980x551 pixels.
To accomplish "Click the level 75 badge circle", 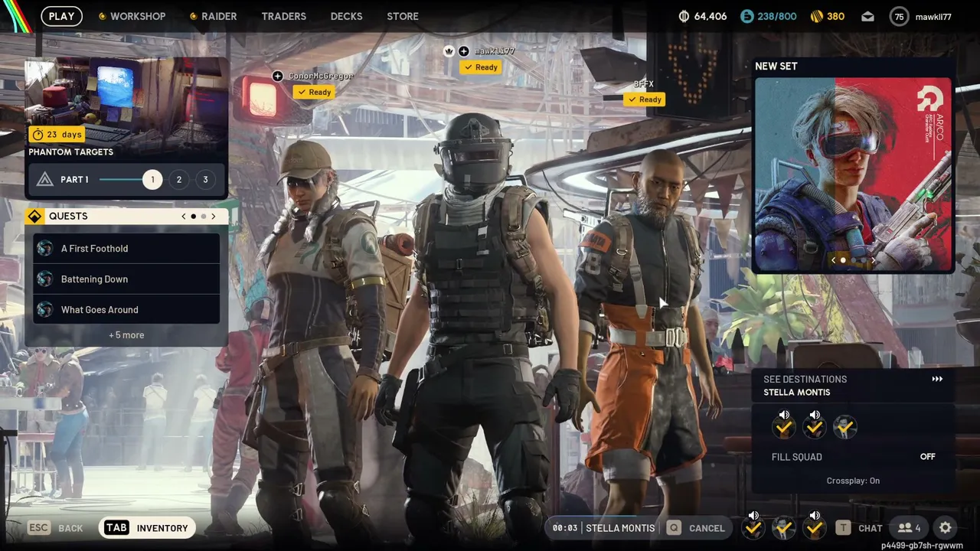I will (899, 16).
